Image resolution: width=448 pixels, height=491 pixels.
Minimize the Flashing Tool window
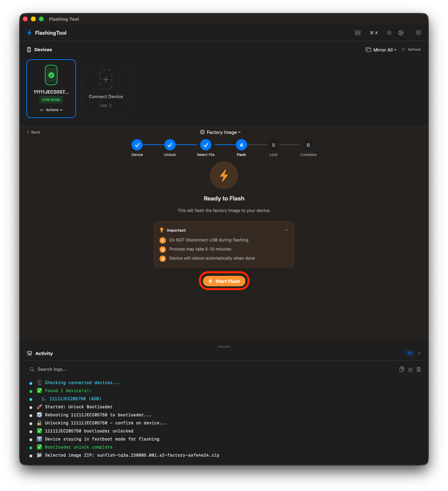point(33,19)
